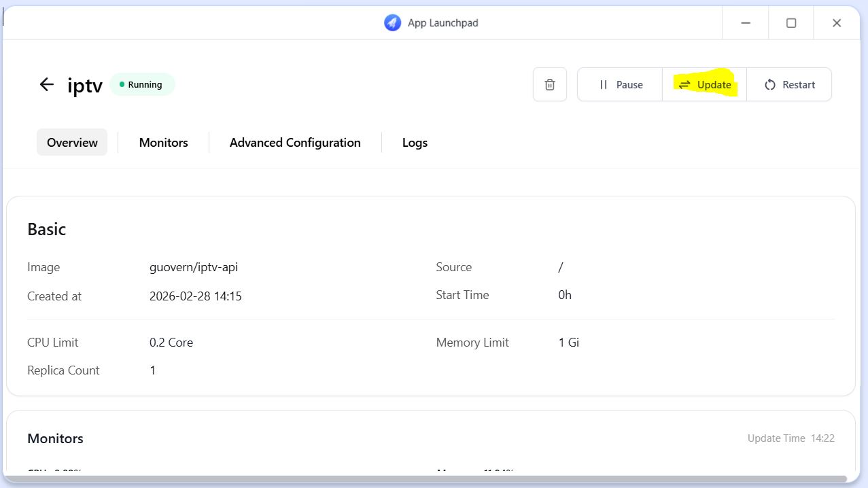Click the horizontal scrollbar at the bottom

[425, 479]
